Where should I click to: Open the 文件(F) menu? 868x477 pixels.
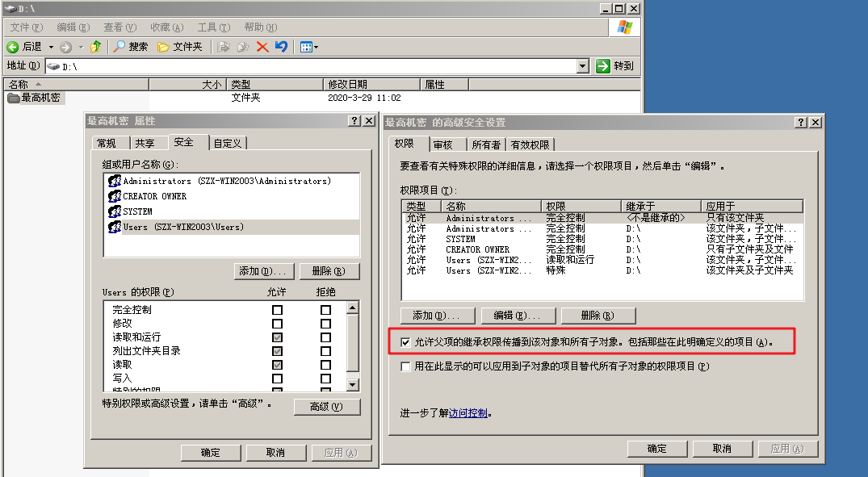pos(27,27)
